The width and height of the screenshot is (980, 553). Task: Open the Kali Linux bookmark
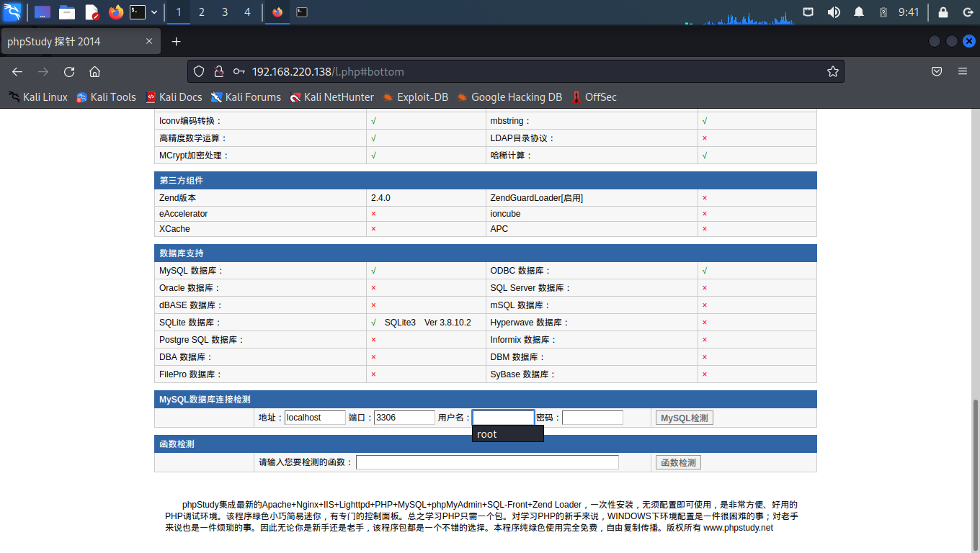click(x=37, y=97)
